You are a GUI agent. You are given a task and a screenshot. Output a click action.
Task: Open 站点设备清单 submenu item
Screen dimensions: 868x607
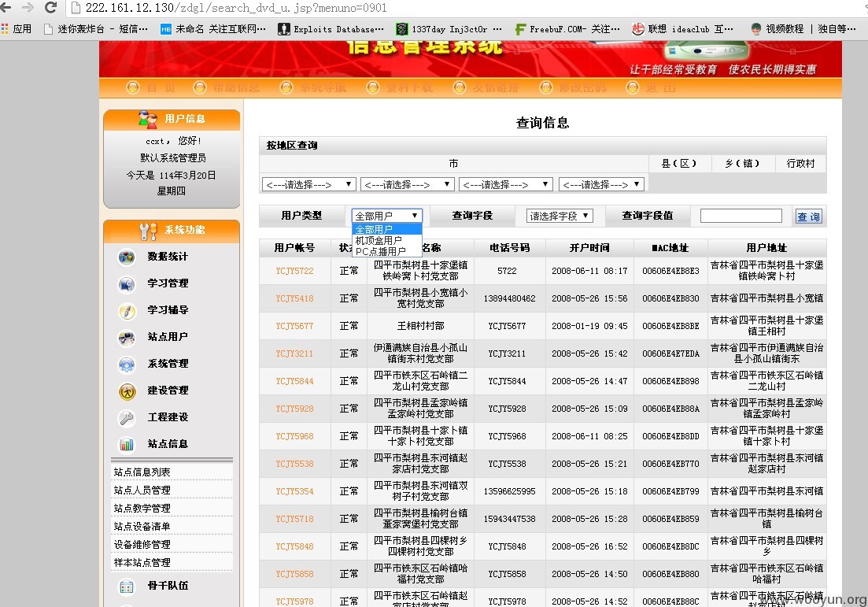coord(142,526)
